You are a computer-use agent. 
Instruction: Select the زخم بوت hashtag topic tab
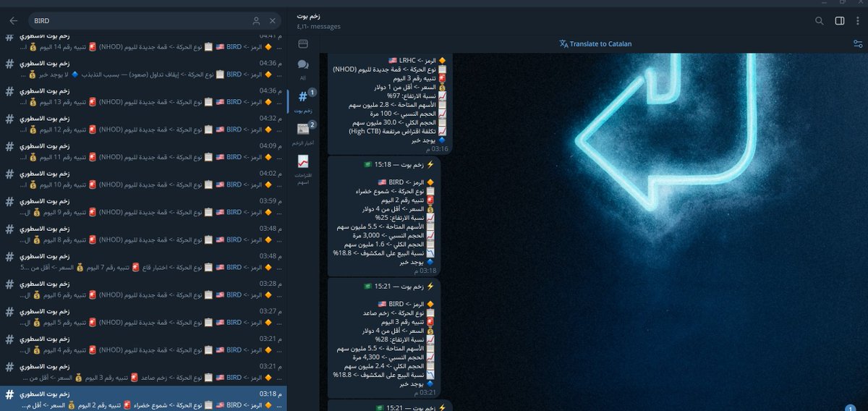click(x=303, y=101)
